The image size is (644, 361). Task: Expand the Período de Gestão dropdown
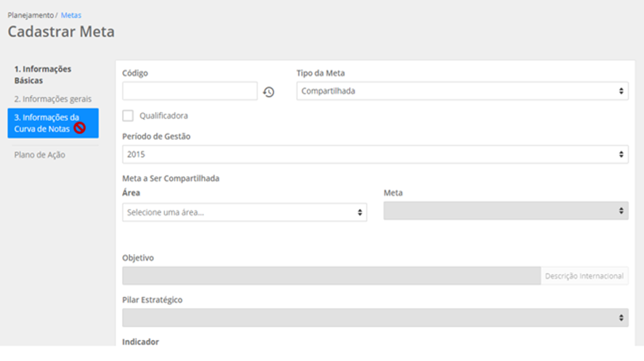pos(375,154)
